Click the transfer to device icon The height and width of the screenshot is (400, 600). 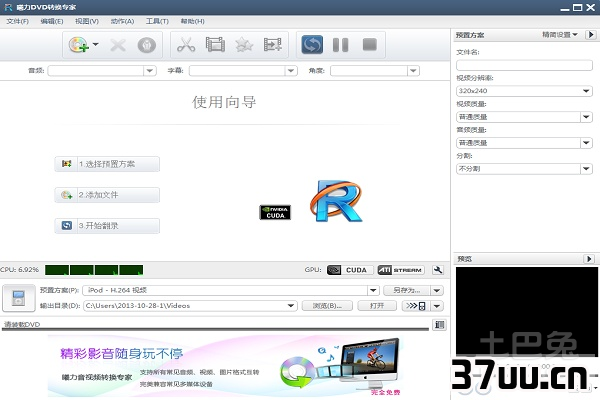click(x=416, y=306)
